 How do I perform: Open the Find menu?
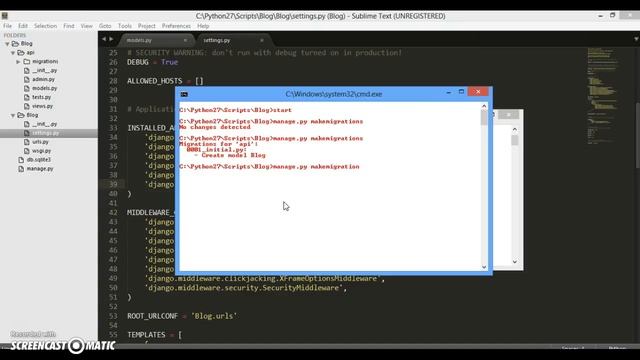click(x=69, y=26)
